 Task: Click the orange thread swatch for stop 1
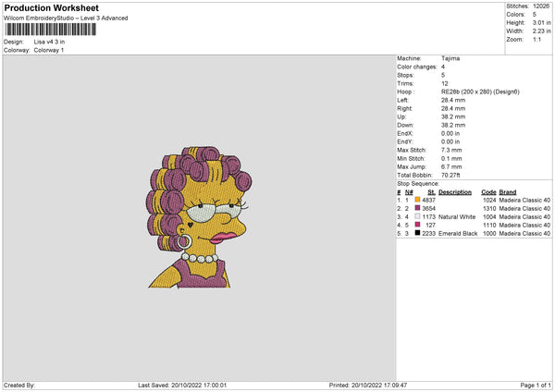click(x=418, y=200)
